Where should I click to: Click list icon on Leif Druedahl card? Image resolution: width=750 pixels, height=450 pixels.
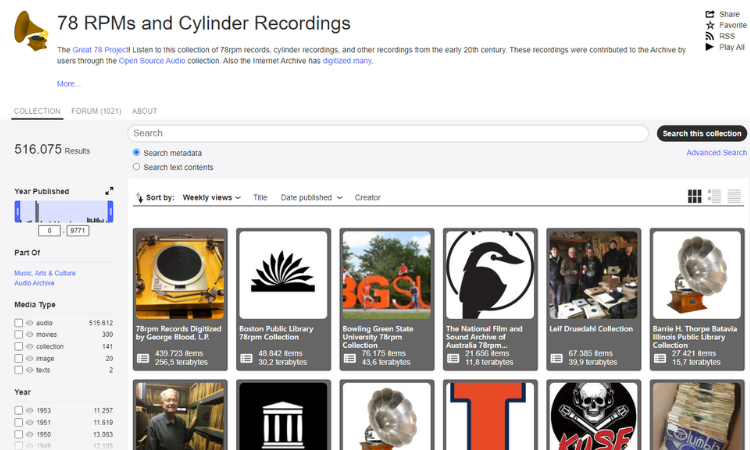pyautogui.click(x=556, y=358)
